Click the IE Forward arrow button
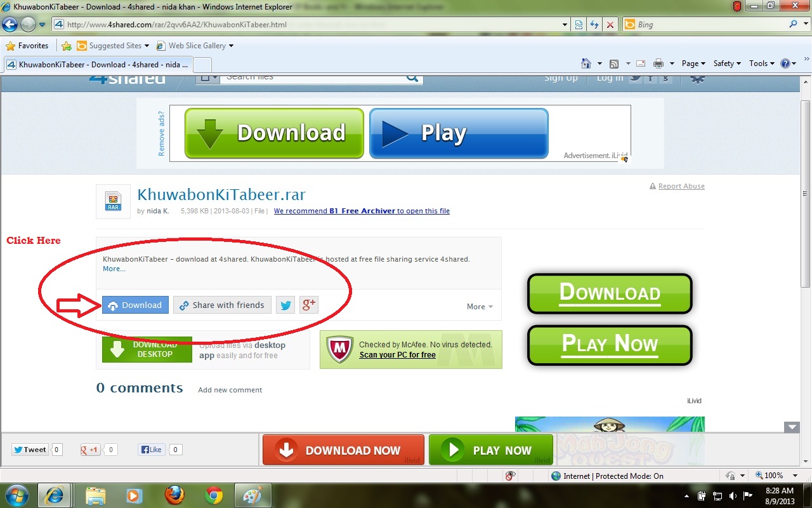Screen dimensions: 812x508 click(29, 25)
